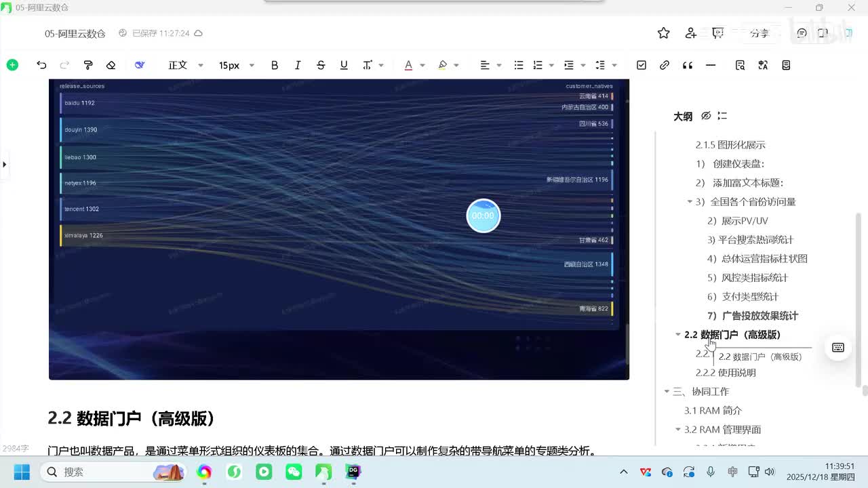
Task: Add a collaborator to the document
Action: 691,33
